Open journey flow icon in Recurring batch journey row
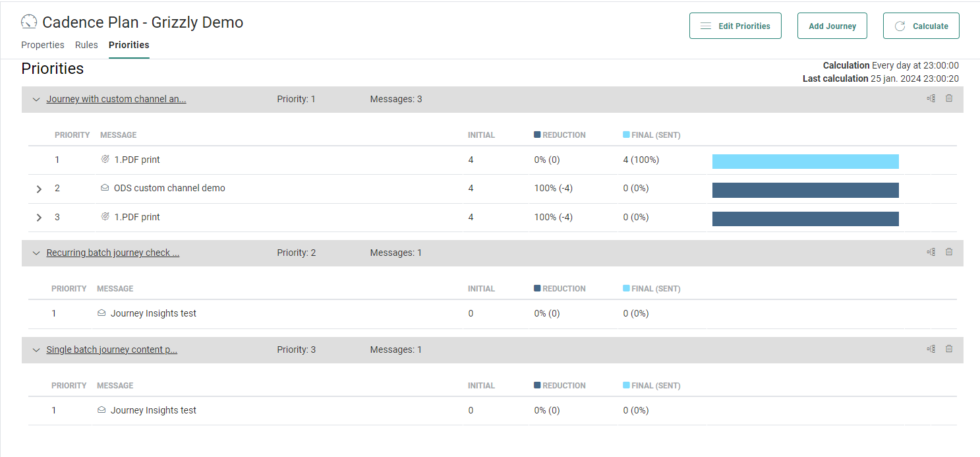Screen dimensions: 980x457 click(931, 252)
